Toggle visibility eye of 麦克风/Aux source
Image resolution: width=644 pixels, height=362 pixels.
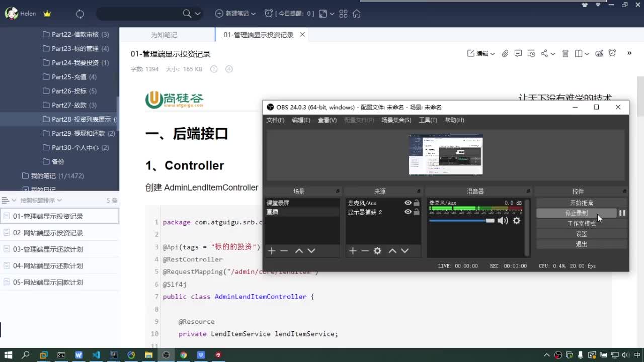(x=408, y=203)
